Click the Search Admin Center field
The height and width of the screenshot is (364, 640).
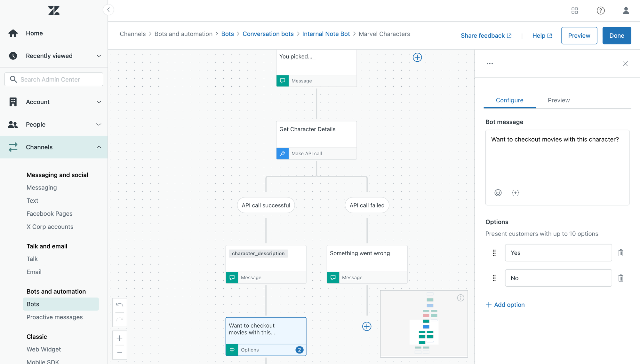54,79
